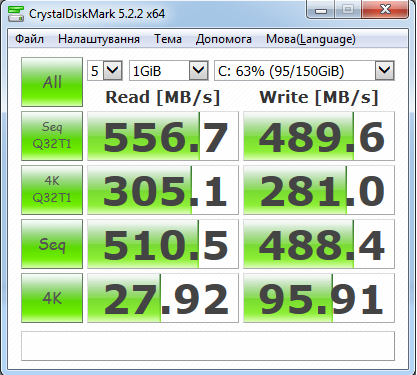This screenshot has height=375, width=417.
Task: Minimize the CrystalDiskMark window
Action: [321, 10]
